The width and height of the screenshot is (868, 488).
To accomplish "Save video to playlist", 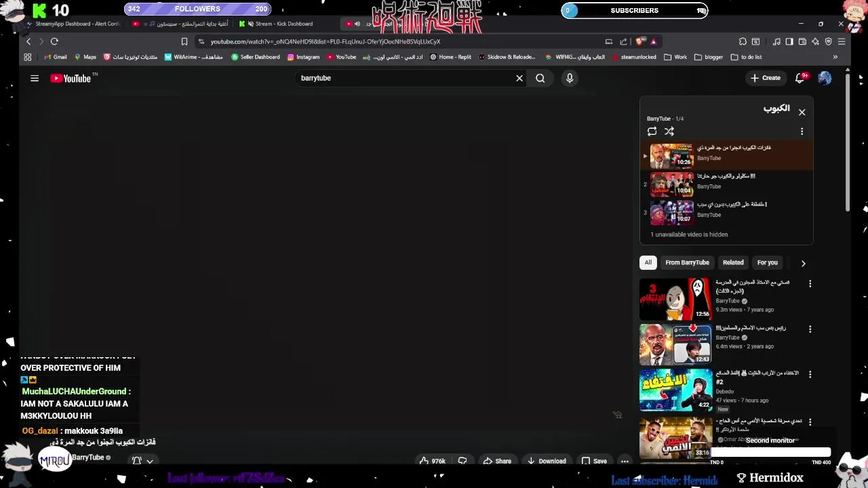I will tap(594, 461).
